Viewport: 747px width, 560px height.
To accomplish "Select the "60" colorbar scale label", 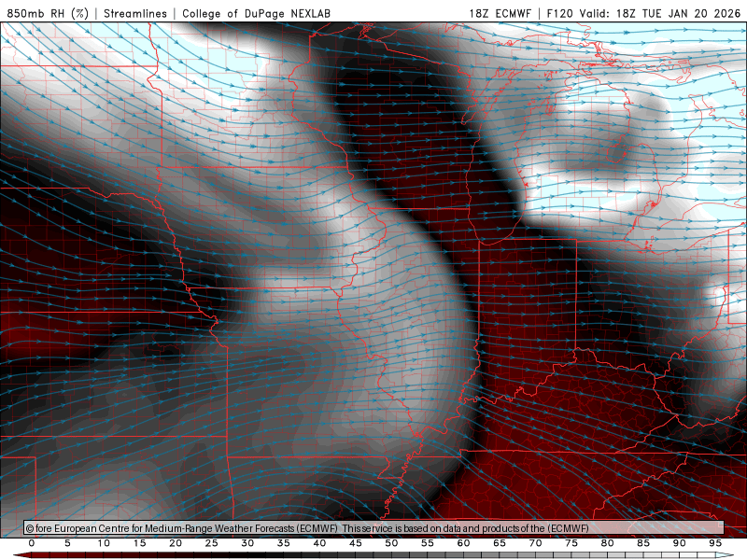I will (463, 543).
